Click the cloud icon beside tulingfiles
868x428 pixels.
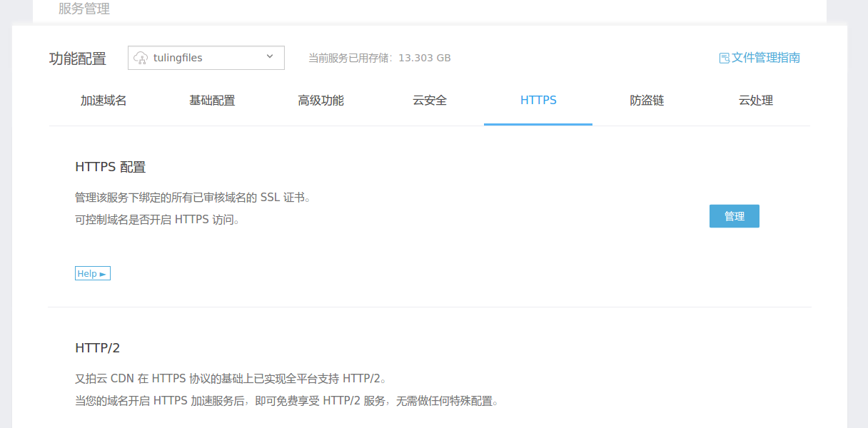tap(141, 58)
